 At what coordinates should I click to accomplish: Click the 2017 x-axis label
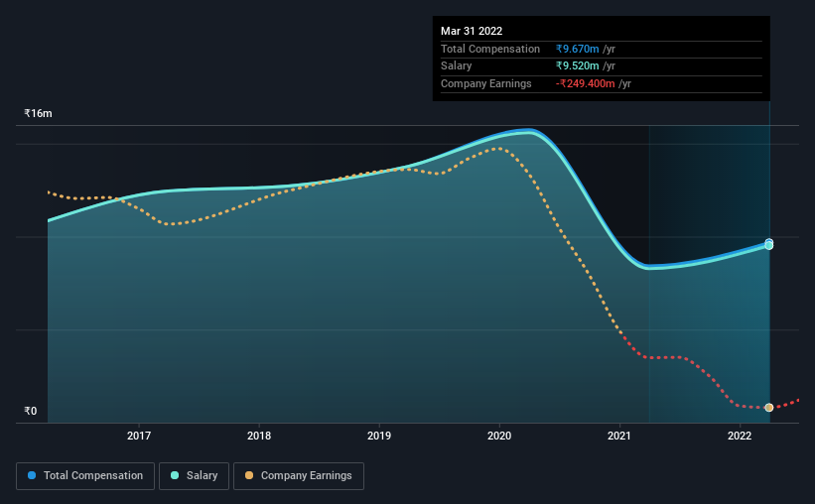coord(139,436)
